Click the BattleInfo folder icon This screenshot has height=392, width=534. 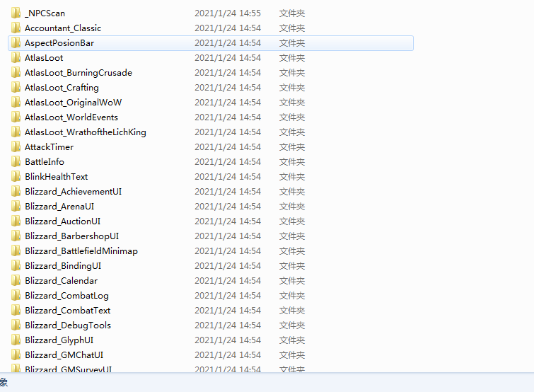16,162
